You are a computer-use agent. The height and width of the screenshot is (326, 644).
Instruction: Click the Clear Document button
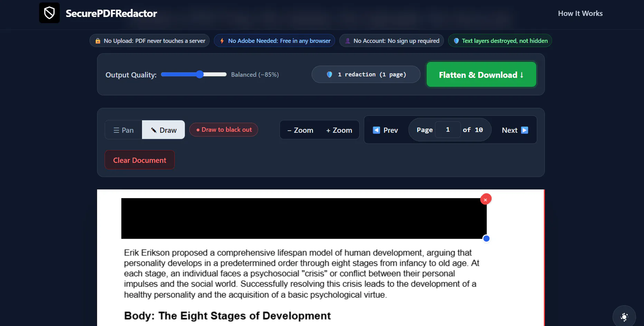click(140, 160)
